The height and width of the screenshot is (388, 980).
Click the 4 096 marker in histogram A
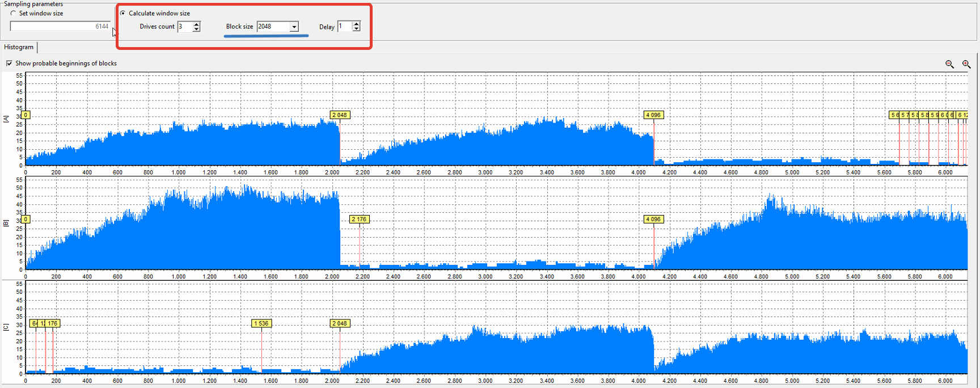tap(653, 115)
